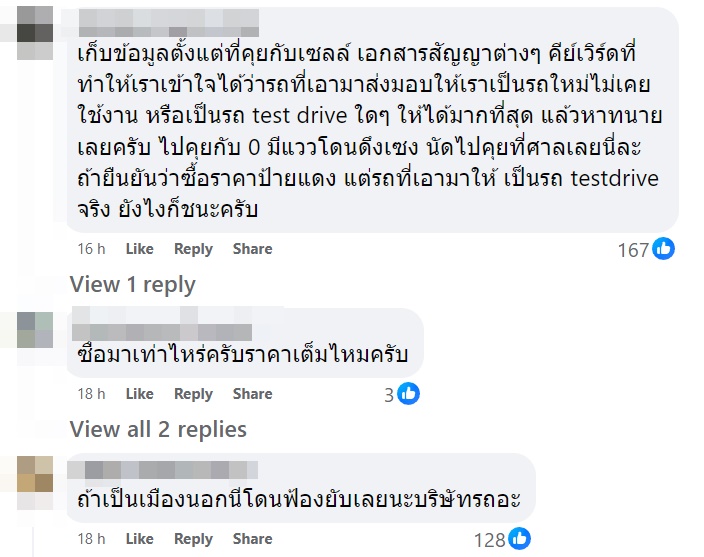Like the comment posted 16 h ago
The image size is (704, 557).
click(x=139, y=249)
